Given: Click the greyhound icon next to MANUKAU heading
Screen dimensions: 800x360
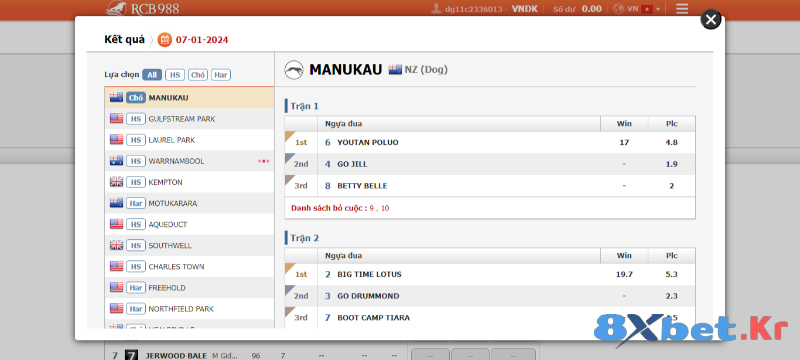Looking at the screenshot, I should coord(293,70).
